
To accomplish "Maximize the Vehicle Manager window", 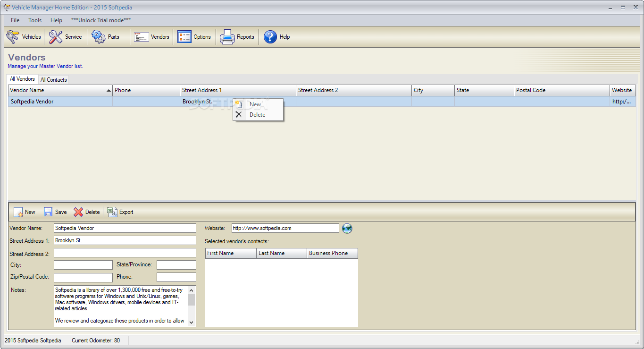I will 623,7.
